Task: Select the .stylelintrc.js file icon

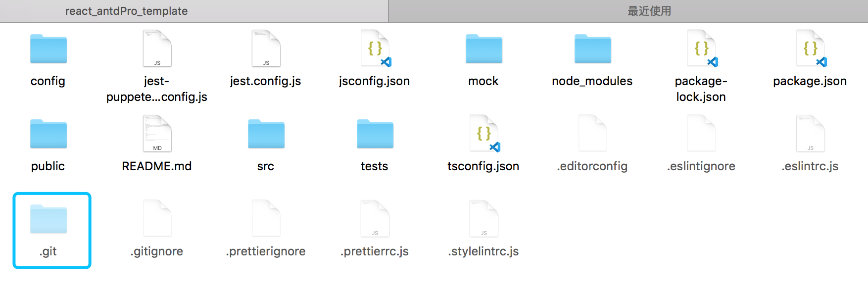Action: click(484, 219)
